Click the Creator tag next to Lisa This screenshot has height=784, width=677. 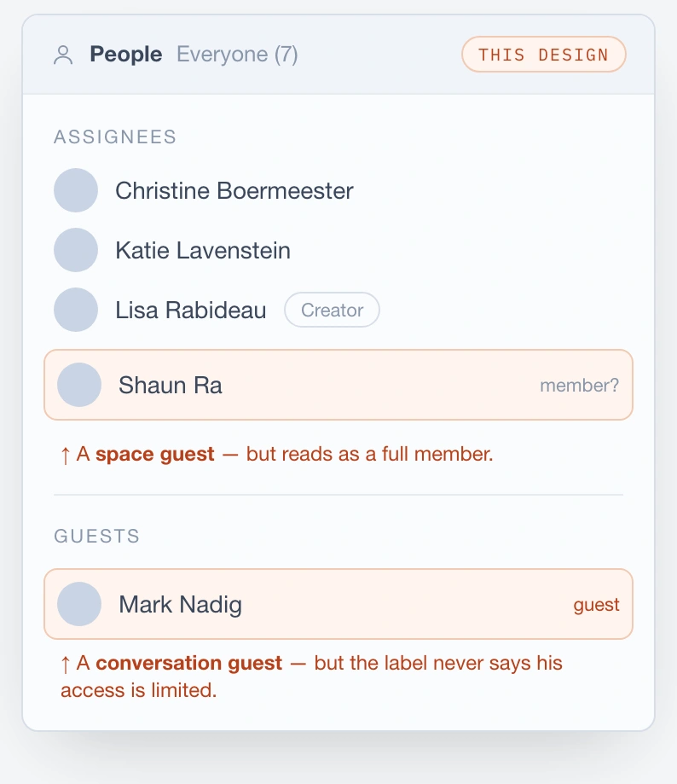332,310
